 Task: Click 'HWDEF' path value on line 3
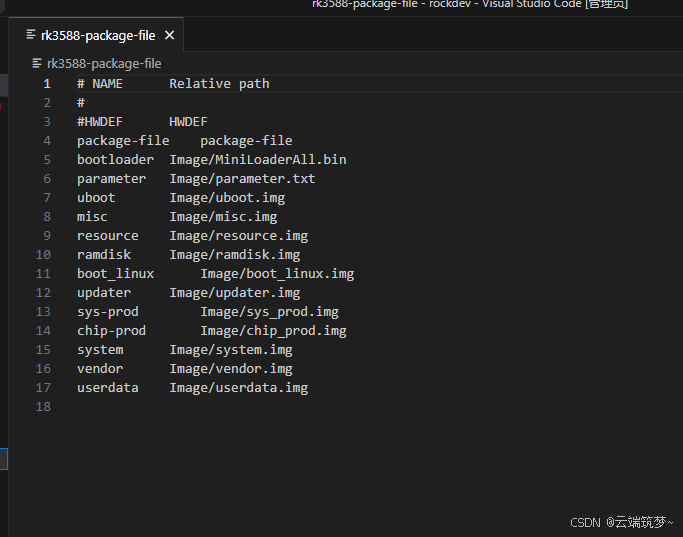tap(188, 122)
